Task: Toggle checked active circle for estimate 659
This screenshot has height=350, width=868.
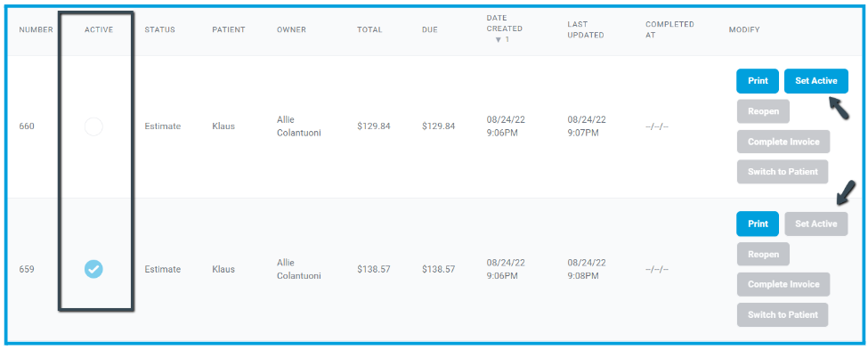Action: pos(93,269)
